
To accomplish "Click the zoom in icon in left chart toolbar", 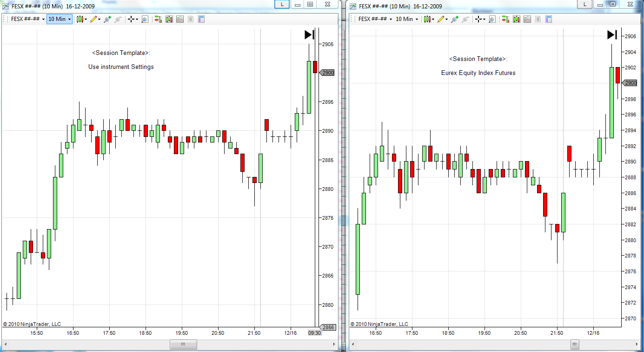I will coord(107,19).
